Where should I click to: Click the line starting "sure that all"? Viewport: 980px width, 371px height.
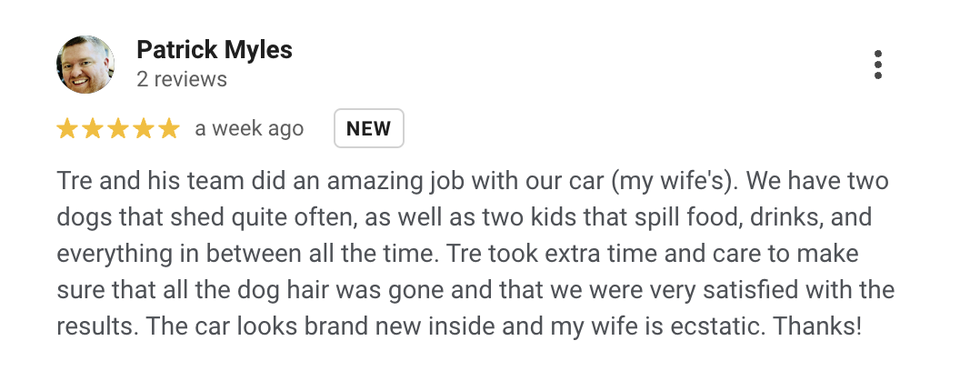(x=475, y=291)
